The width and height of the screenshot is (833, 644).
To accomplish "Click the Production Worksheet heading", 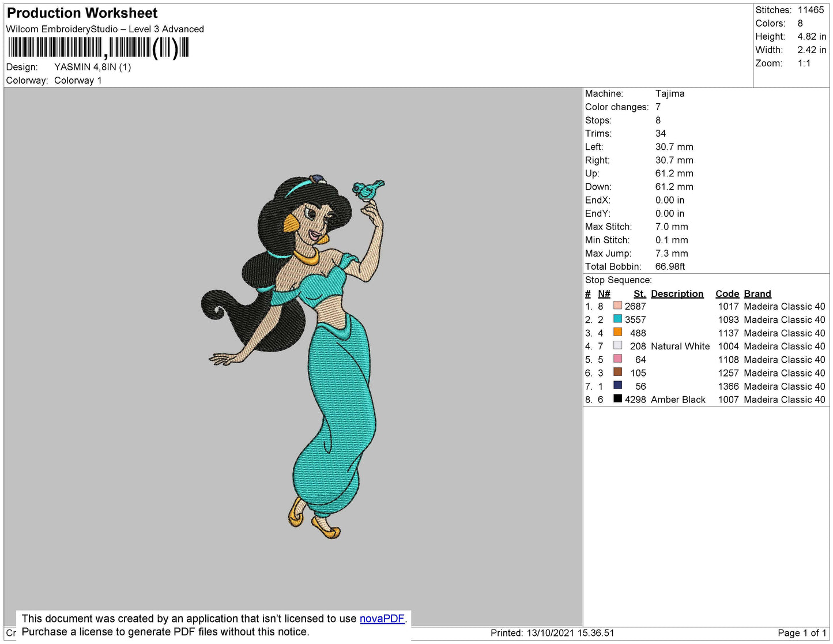I will 82,13.
